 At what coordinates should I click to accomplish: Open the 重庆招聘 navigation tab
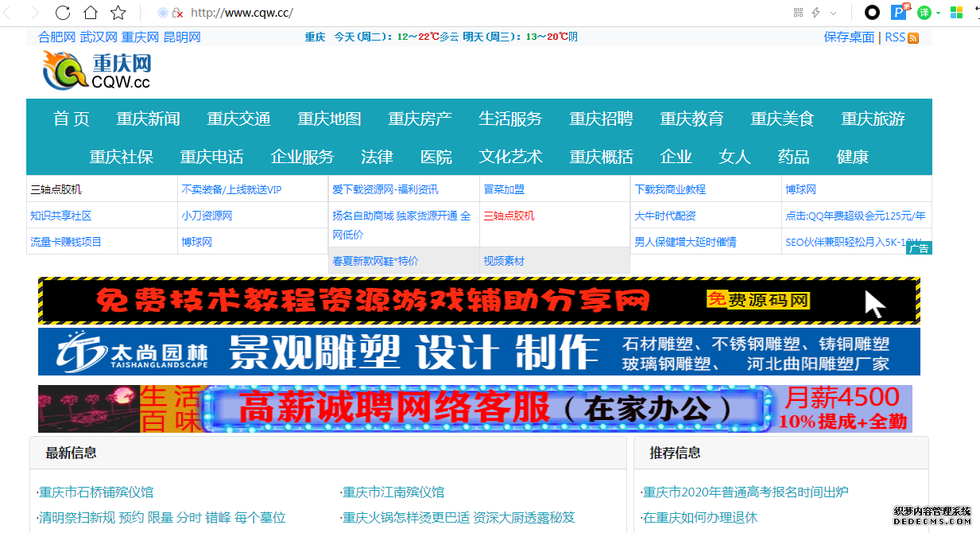[x=601, y=119]
